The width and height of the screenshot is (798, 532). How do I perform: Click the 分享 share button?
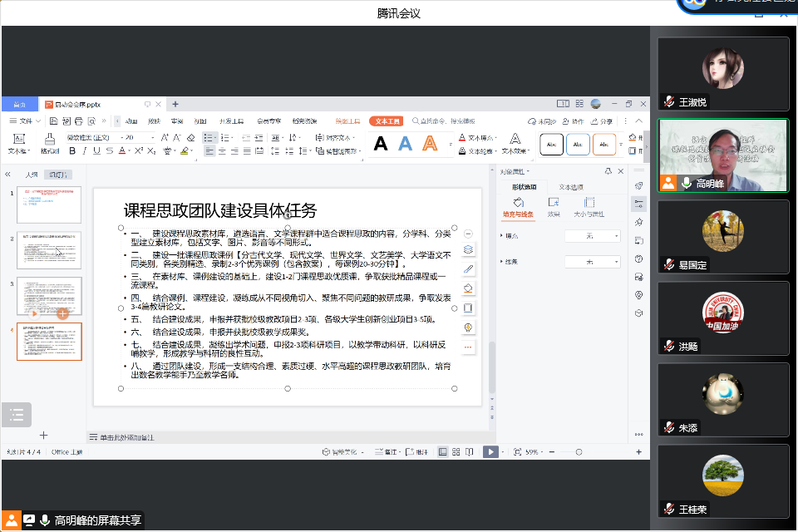603,121
